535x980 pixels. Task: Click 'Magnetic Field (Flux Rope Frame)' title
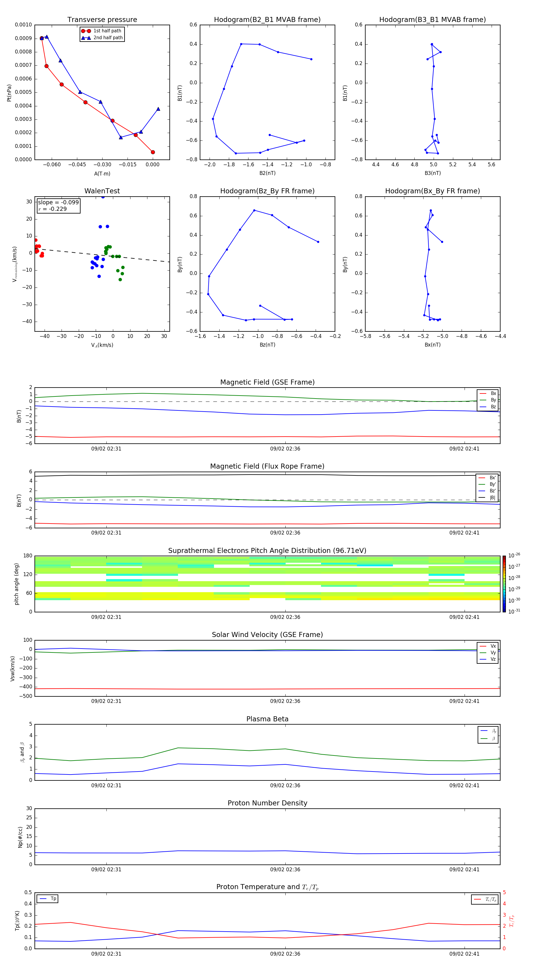(267, 467)
